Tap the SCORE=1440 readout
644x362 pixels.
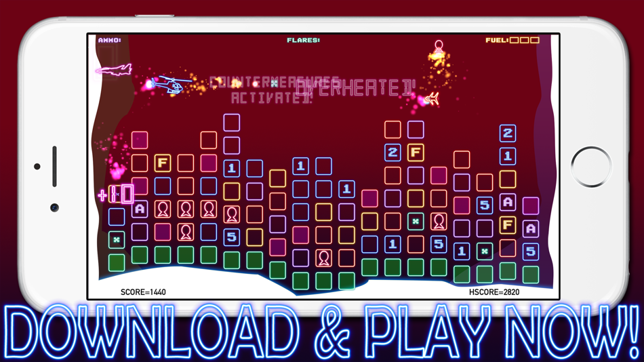point(143,292)
